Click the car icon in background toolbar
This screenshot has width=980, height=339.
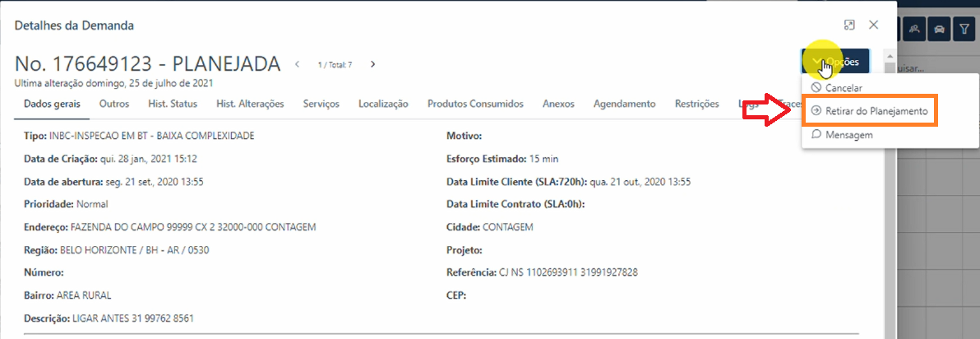click(x=939, y=29)
